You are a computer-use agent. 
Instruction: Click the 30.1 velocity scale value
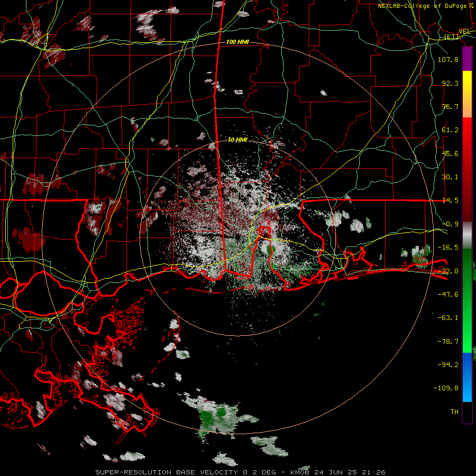(x=450, y=177)
